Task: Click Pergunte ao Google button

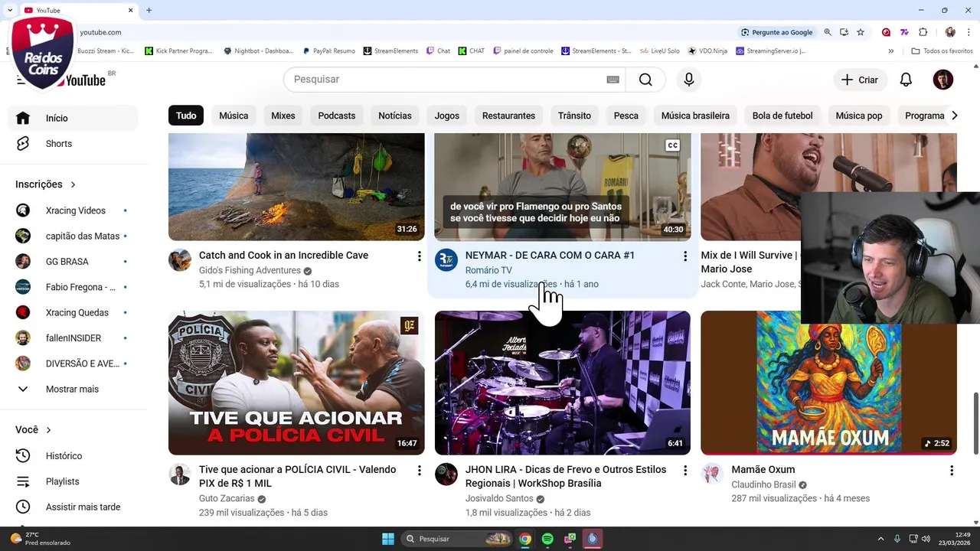Action: point(777,32)
